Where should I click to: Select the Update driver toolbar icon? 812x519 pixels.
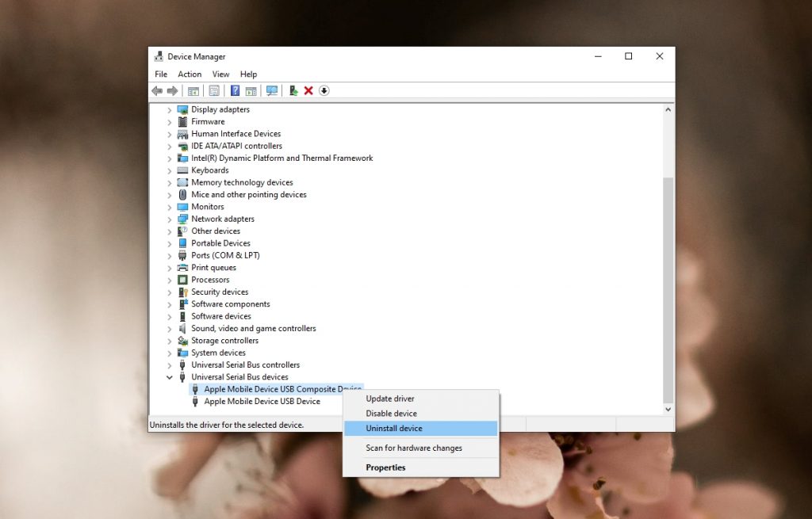coord(292,90)
